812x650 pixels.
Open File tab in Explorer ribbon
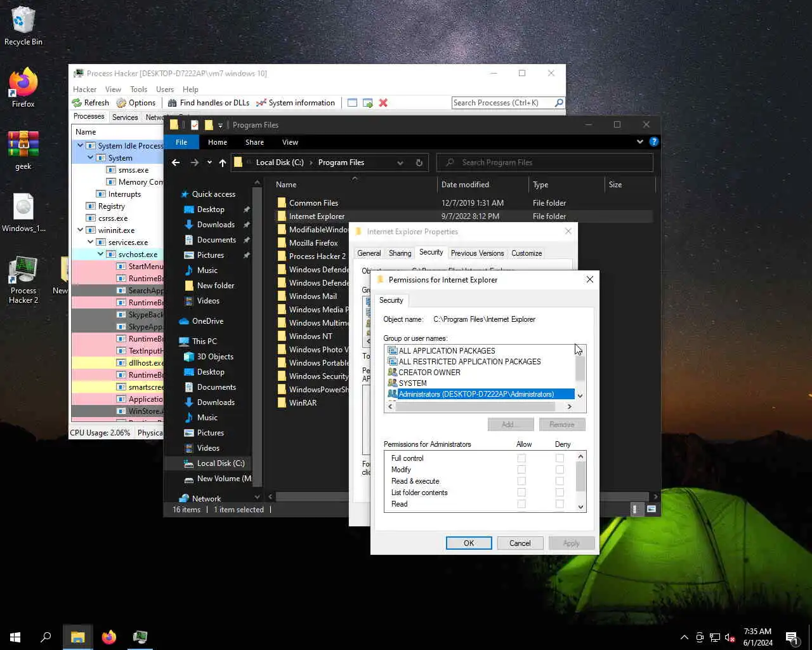[x=181, y=142]
